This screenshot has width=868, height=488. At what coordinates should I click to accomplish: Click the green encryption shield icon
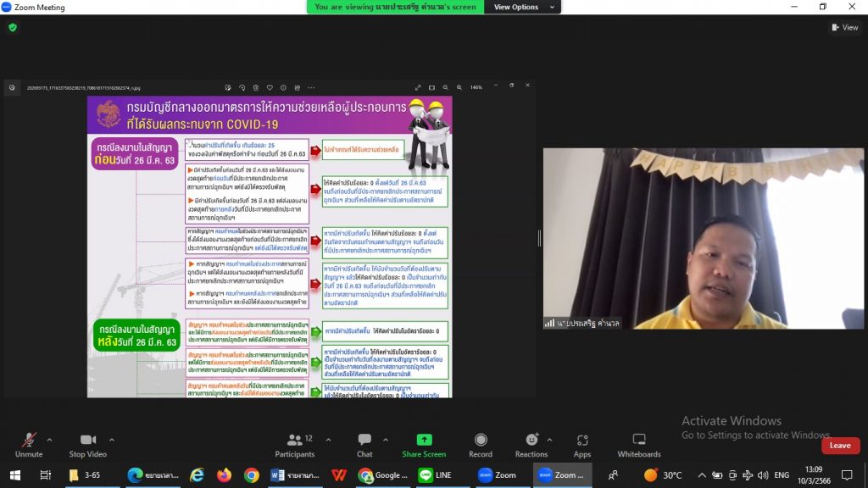[13, 27]
